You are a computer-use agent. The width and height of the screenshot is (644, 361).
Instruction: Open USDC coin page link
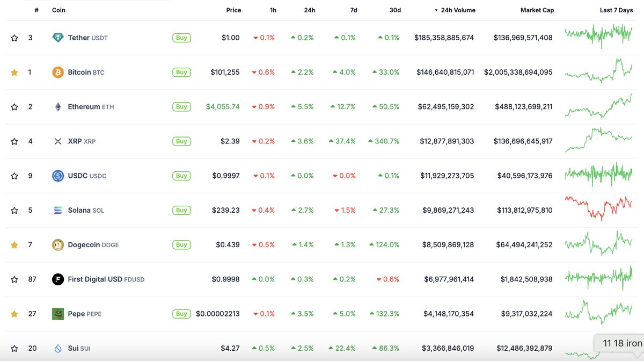(x=87, y=176)
